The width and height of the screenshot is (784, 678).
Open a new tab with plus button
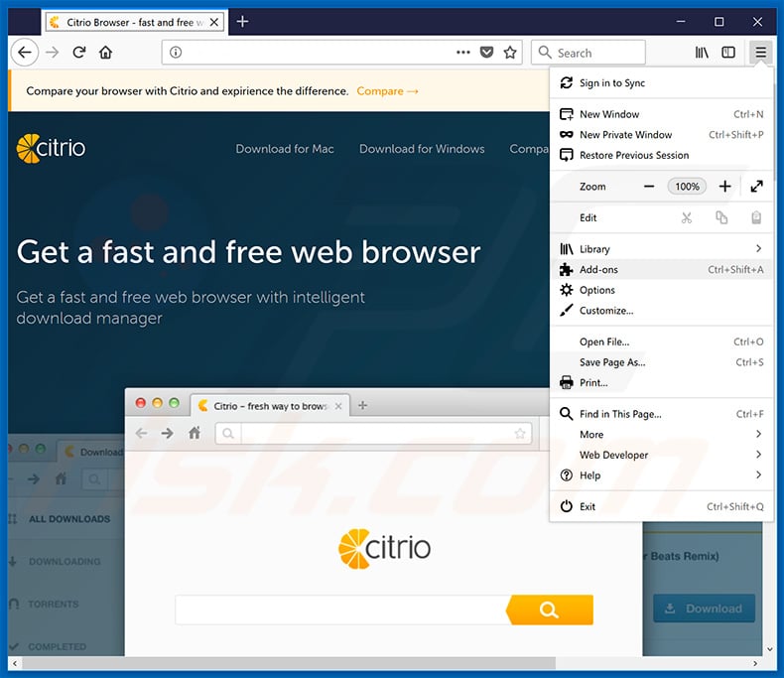[242, 22]
